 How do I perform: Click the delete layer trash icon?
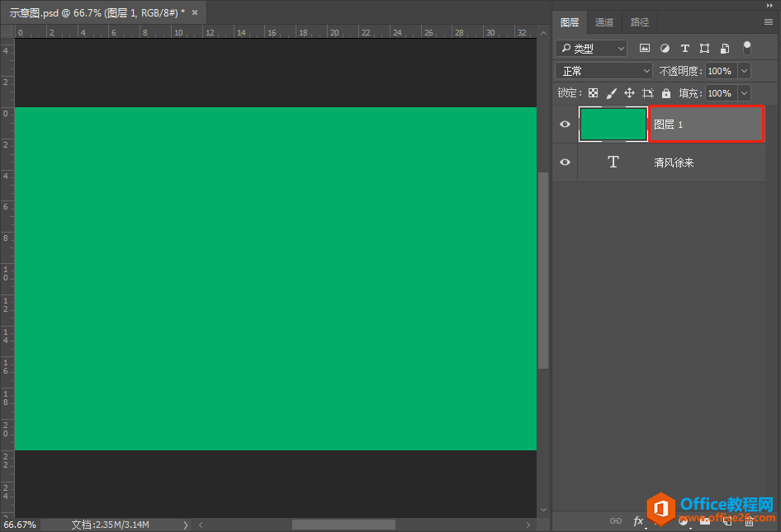click(749, 521)
